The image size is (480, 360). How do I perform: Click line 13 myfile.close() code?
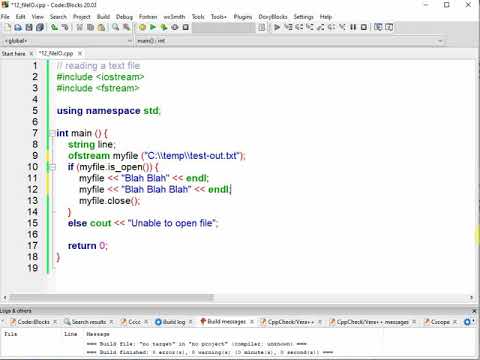pos(110,201)
